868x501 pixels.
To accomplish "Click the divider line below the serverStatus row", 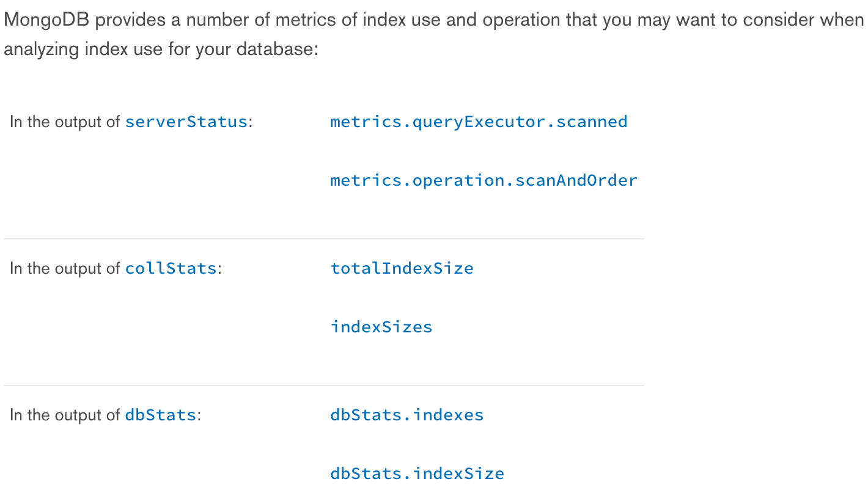I will tap(324, 239).
